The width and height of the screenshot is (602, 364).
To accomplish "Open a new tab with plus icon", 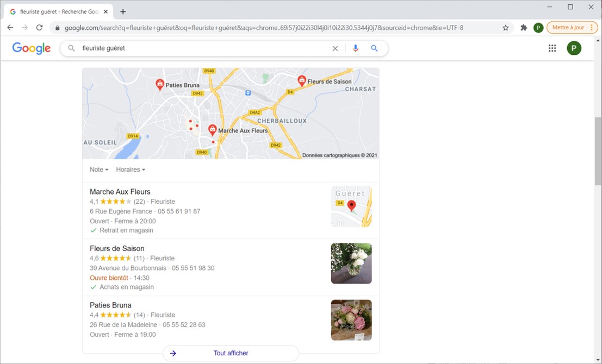I will [x=123, y=11].
